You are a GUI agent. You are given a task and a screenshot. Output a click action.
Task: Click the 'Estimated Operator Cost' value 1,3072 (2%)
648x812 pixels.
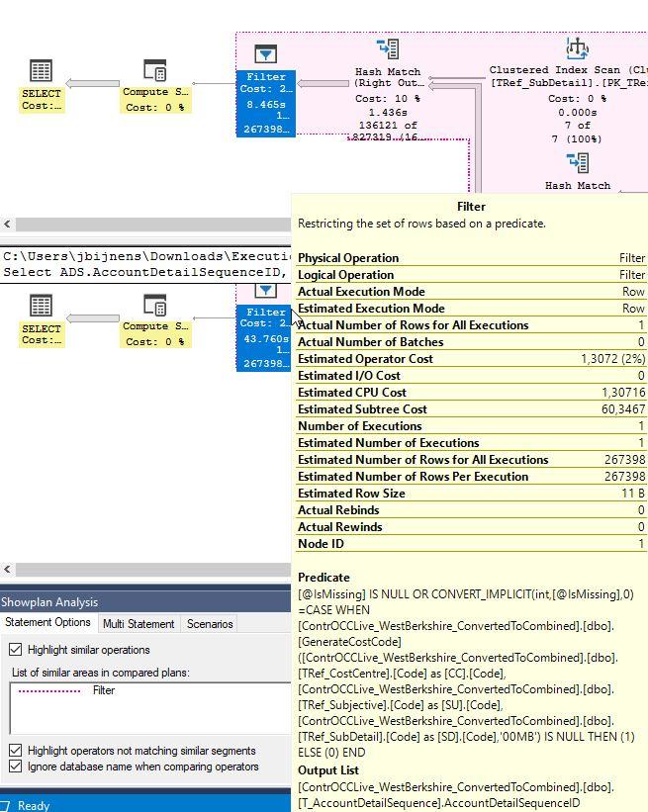tap(612, 359)
